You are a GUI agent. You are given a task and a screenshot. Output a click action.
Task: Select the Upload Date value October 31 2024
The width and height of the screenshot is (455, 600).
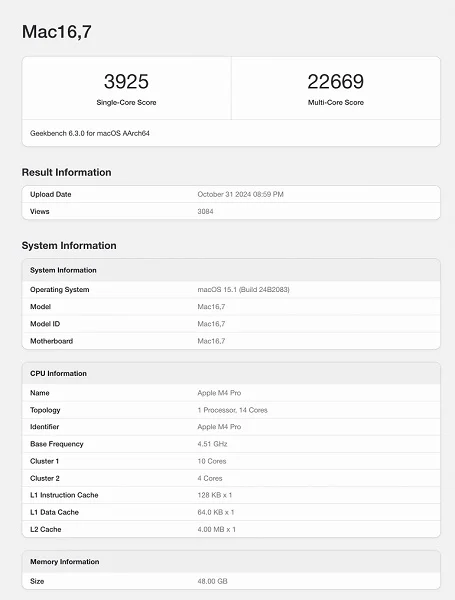(x=240, y=194)
